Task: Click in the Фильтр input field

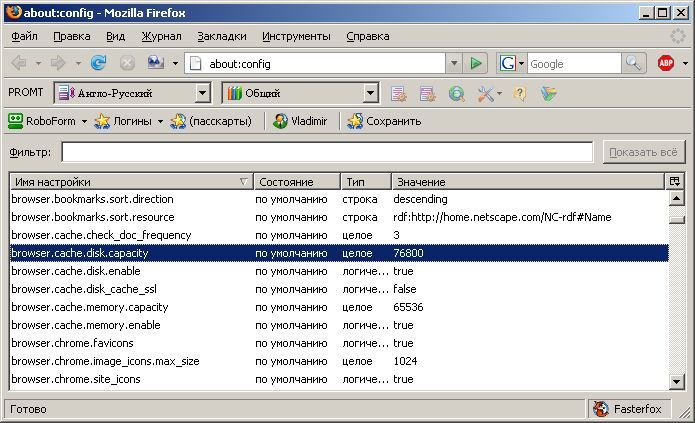Action: (327, 152)
